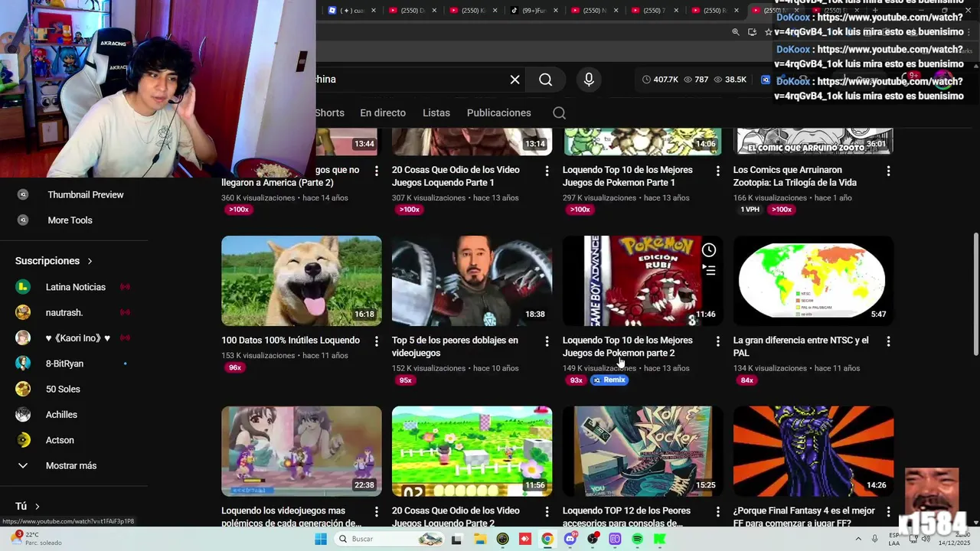Add Pokemon parte 2 video to queue
Image resolution: width=980 pixels, height=551 pixels.
[x=709, y=270]
